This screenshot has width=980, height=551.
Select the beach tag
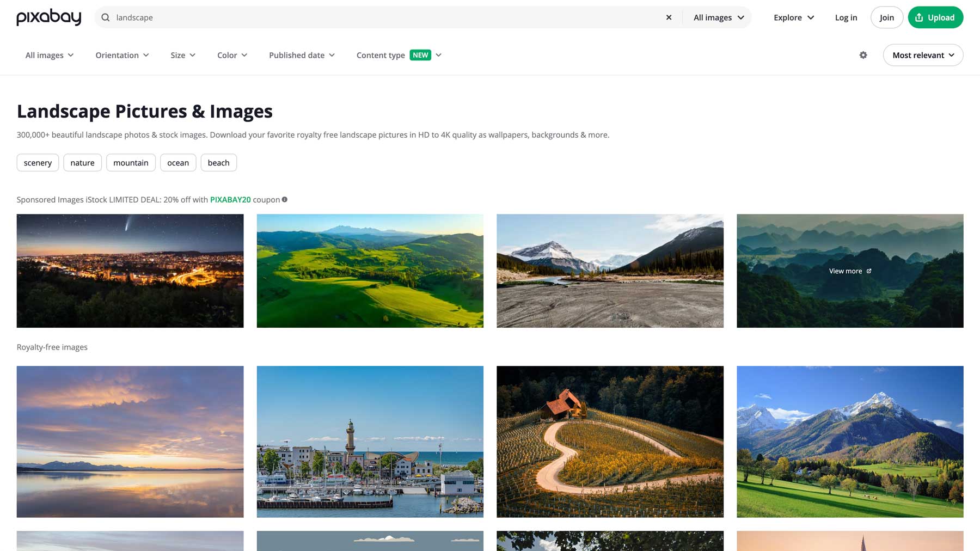point(218,163)
